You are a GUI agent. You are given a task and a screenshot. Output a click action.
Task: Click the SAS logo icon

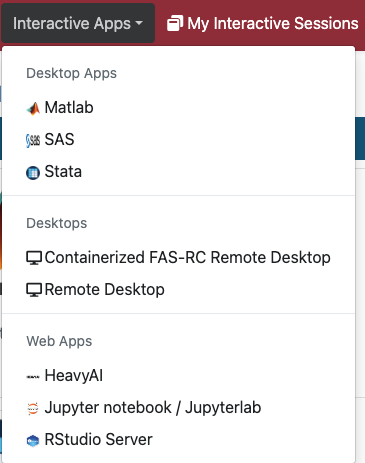coord(33,140)
